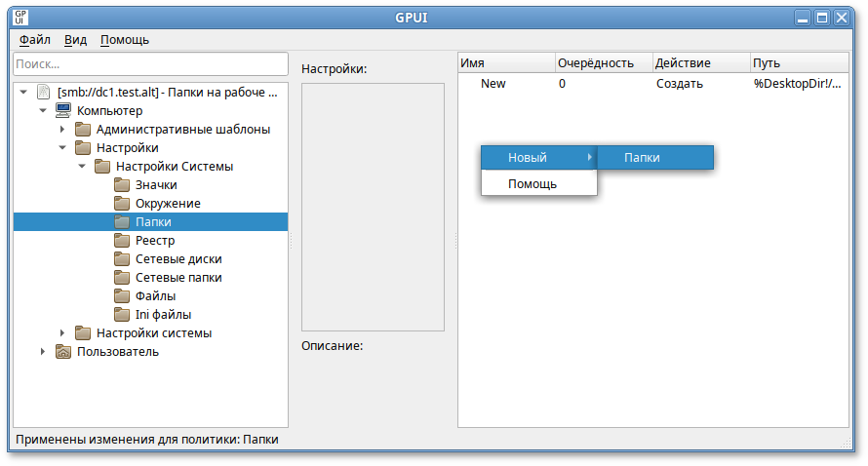Expand the Административные шаблоны node
Screen dimensions: 868x466
point(62,130)
